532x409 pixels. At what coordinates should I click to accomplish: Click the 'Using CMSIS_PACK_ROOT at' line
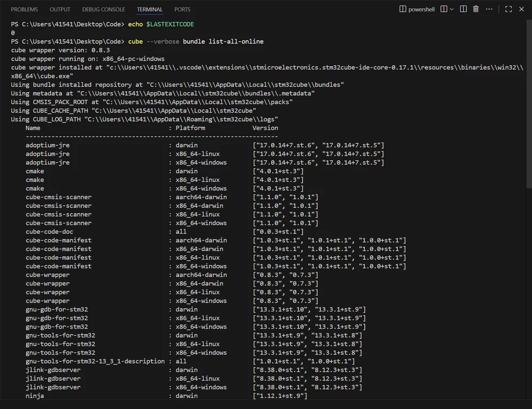(152, 102)
